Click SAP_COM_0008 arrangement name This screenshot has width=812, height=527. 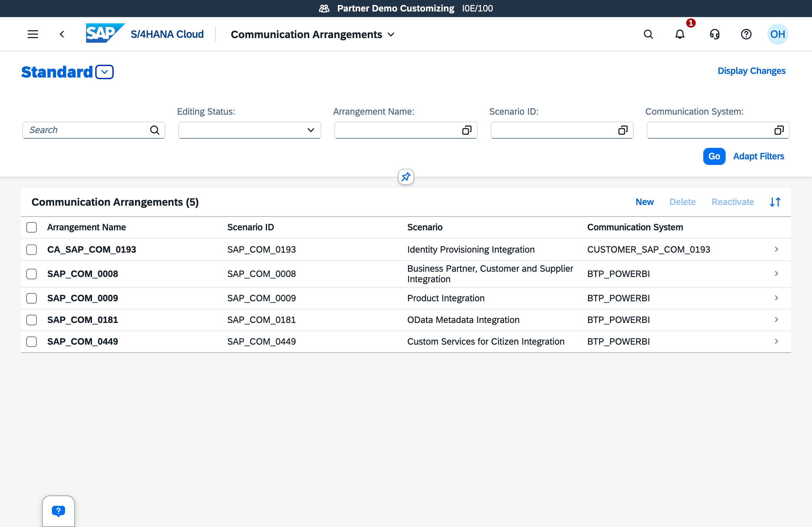pyautogui.click(x=82, y=274)
